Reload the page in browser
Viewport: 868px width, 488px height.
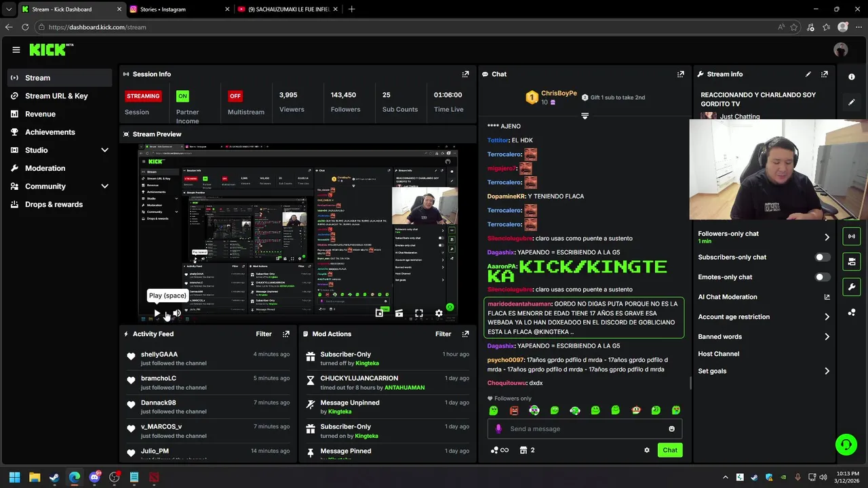coord(25,27)
